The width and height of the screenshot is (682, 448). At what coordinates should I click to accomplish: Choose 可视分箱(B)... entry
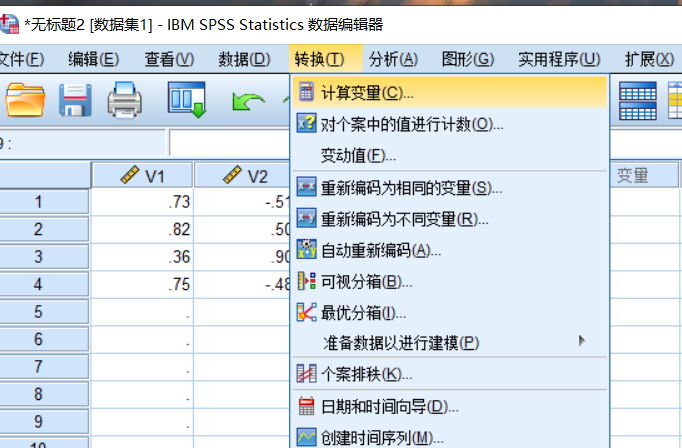(450, 281)
